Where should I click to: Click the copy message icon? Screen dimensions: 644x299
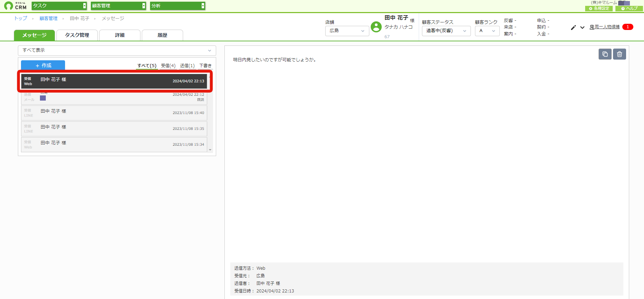[x=605, y=54]
